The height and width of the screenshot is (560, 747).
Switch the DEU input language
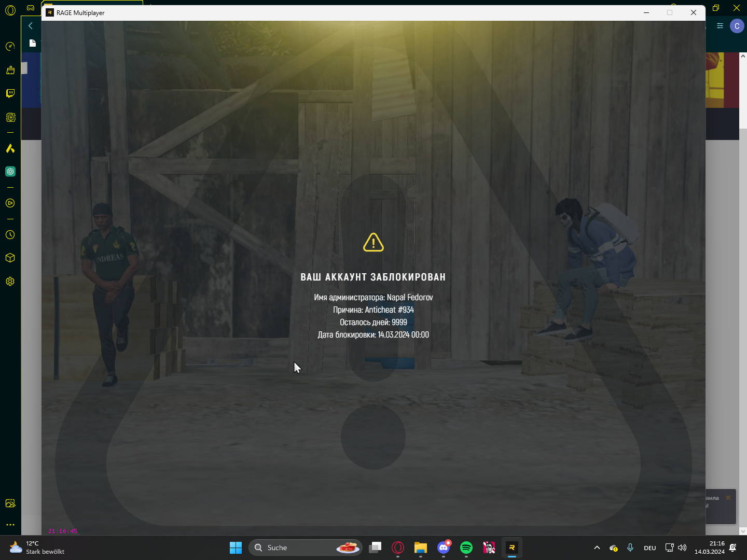pyautogui.click(x=650, y=548)
